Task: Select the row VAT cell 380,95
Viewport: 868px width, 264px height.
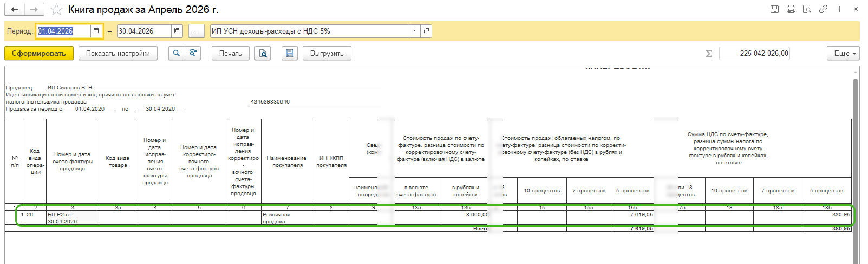Action: [827, 218]
